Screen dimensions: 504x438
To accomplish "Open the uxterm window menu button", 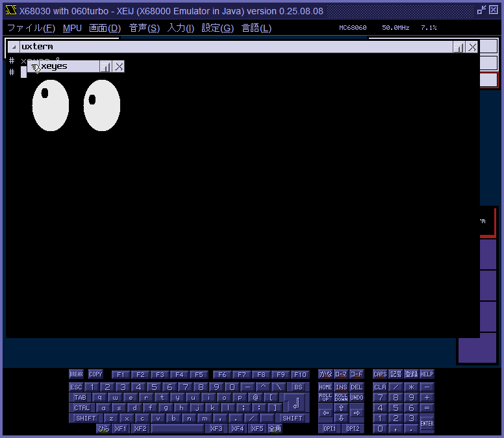I will click(x=14, y=47).
